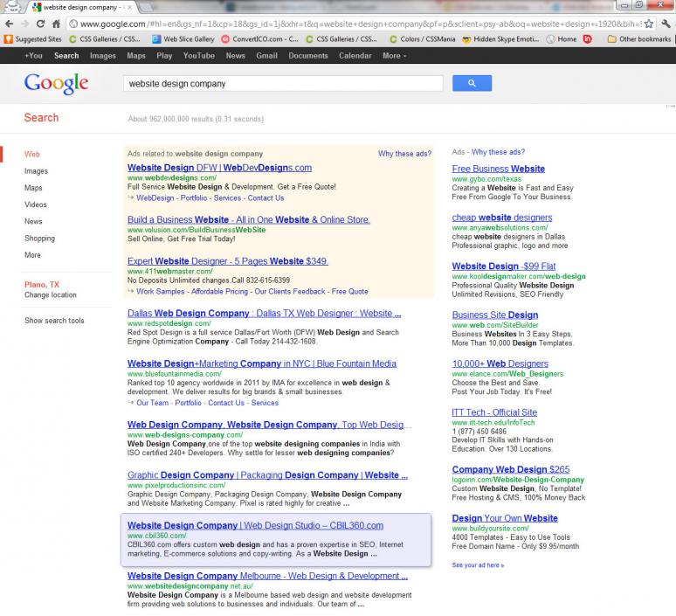Filter results by Videos in sidebar

(36, 204)
